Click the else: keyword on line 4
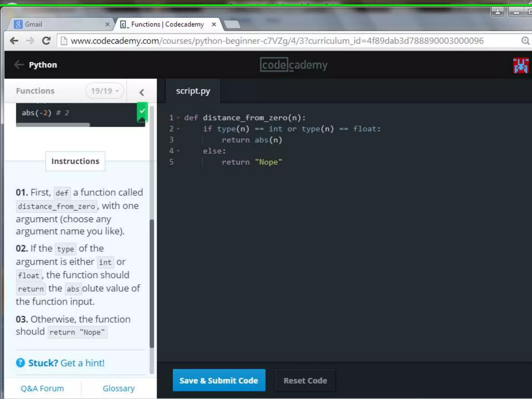This screenshot has width=532, height=399. (214, 151)
